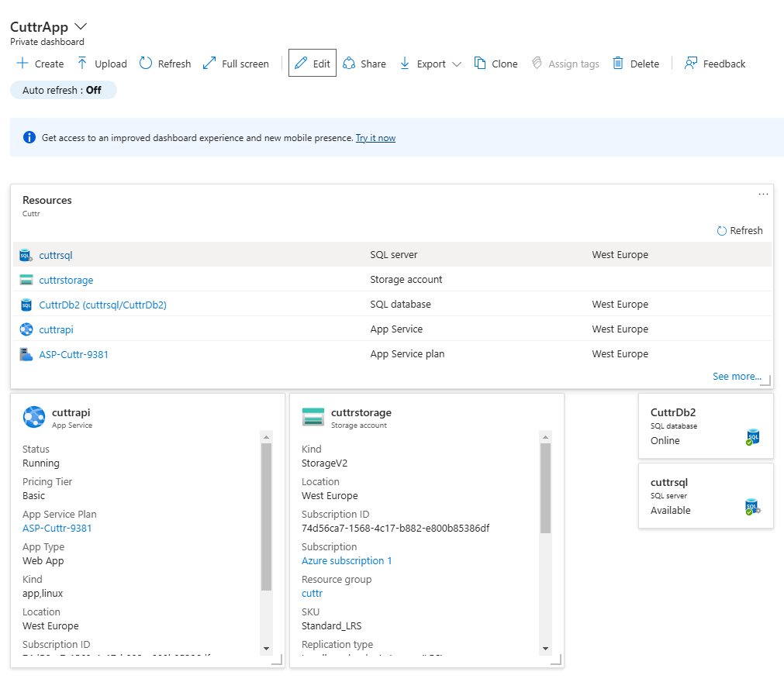Click the App Service icon in cuttrapi row

tap(26, 329)
